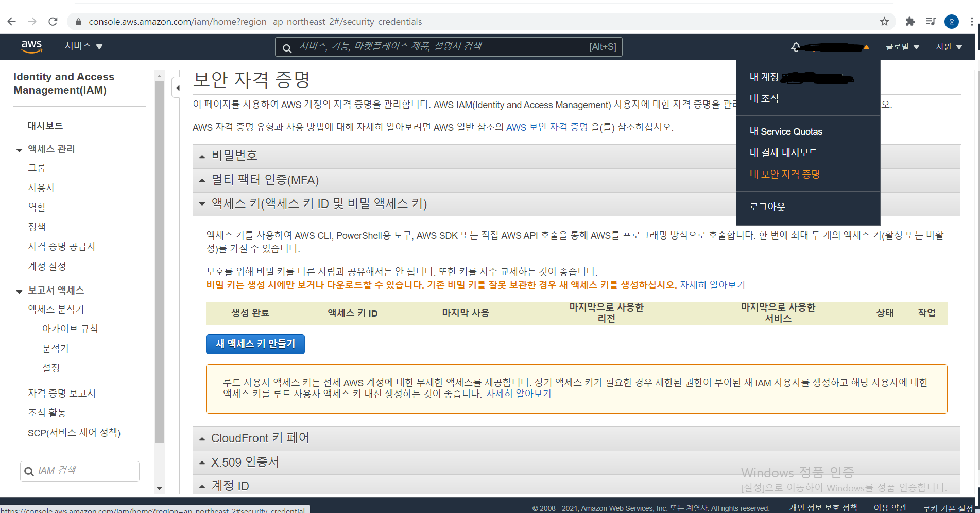Open the 지원 support dropdown
Screen dimensions: 980x513
point(949,47)
